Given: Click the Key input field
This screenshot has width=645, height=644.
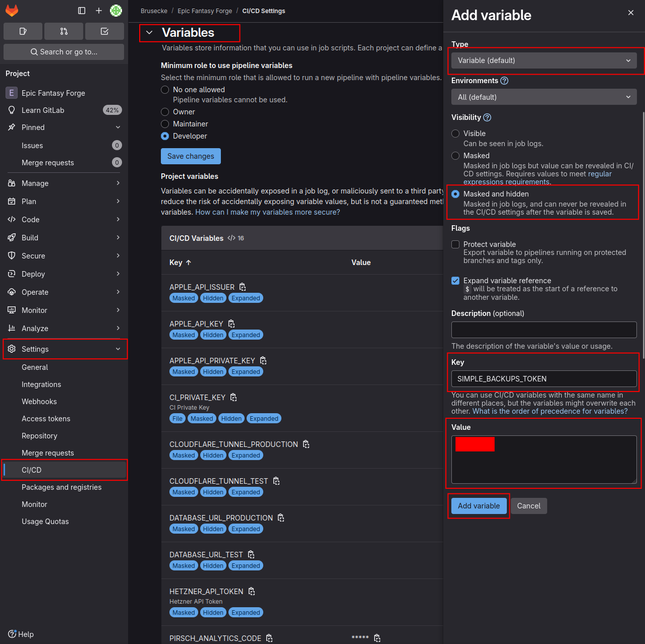Looking at the screenshot, I should [x=544, y=379].
